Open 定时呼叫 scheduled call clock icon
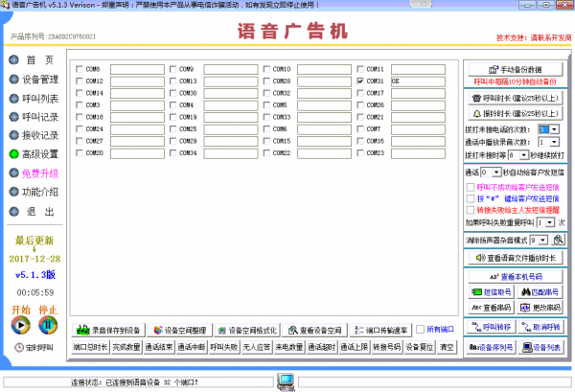This screenshot has width=575, height=392. (x=17, y=347)
